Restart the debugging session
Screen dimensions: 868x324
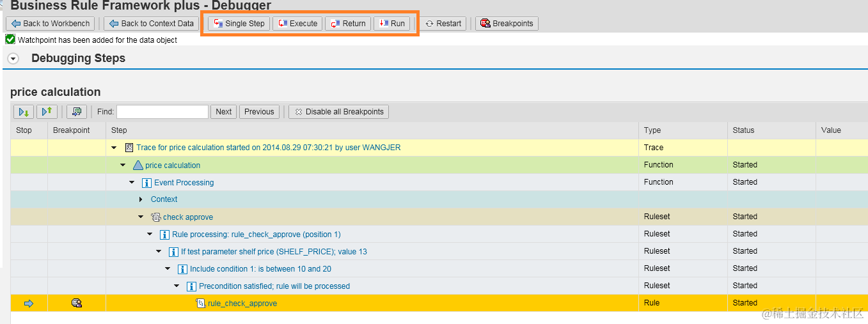(x=443, y=24)
